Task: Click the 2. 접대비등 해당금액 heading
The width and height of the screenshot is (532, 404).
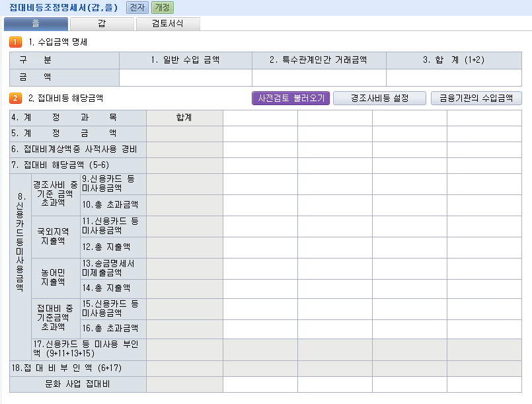Action: point(66,98)
